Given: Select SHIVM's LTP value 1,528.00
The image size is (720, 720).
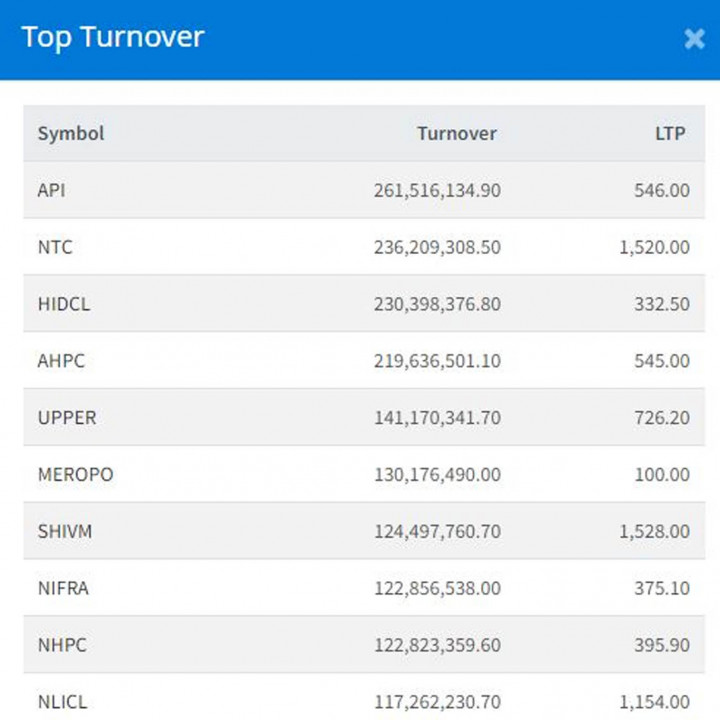Looking at the screenshot, I should pyautogui.click(x=654, y=532).
